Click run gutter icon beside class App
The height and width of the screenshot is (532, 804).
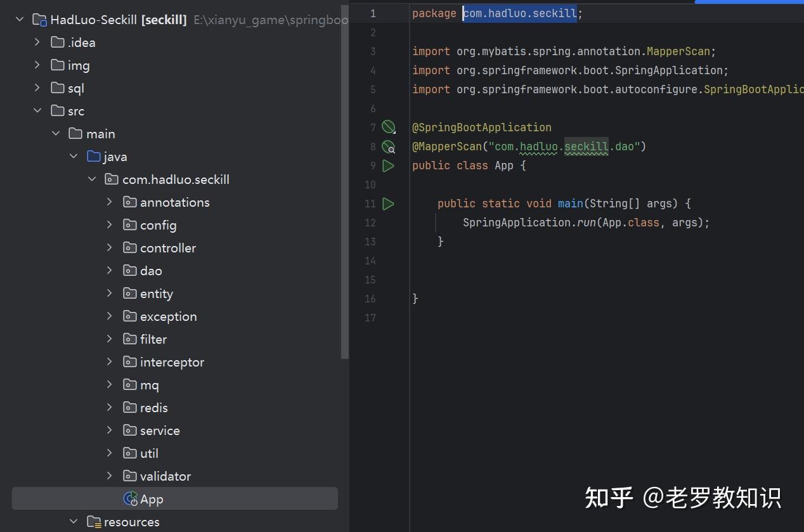coord(388,166)
